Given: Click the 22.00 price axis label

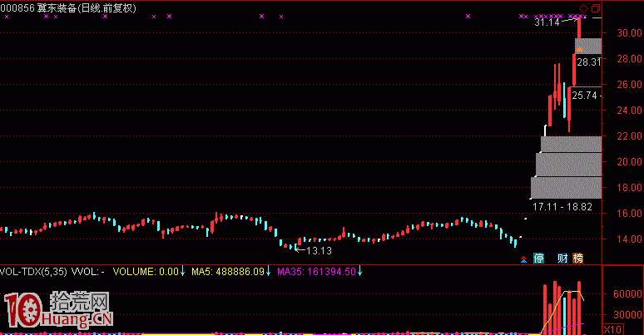Looking at the screenshot, I should pyautogui.click(x=629, y=135).
